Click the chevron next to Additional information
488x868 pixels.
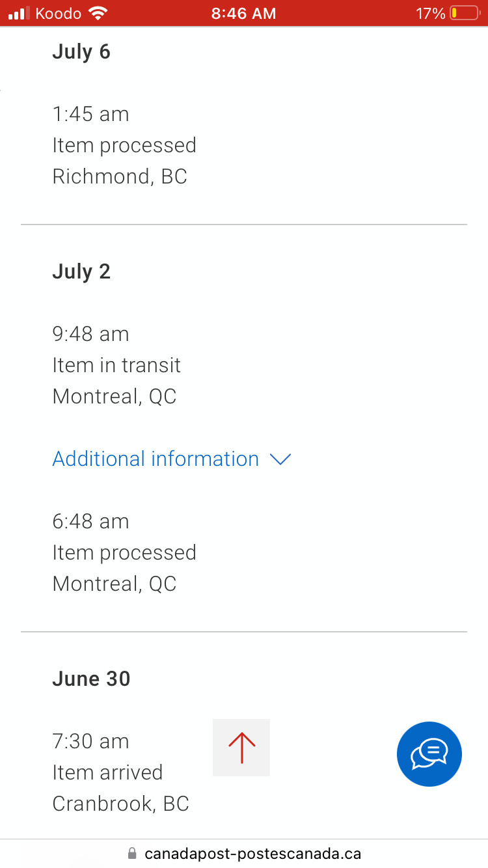click(x=280, y=459)
